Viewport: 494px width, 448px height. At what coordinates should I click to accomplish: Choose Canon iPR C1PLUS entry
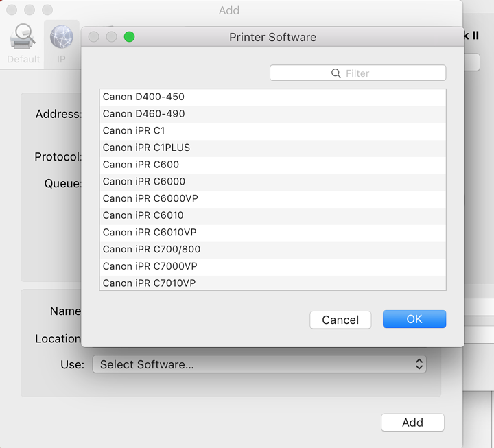pos(272,148)
